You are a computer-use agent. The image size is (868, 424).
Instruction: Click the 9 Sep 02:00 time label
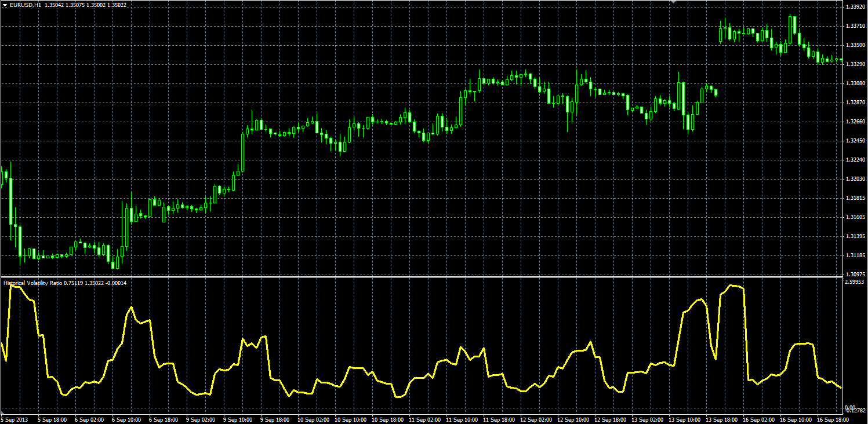tap(201, 419)
